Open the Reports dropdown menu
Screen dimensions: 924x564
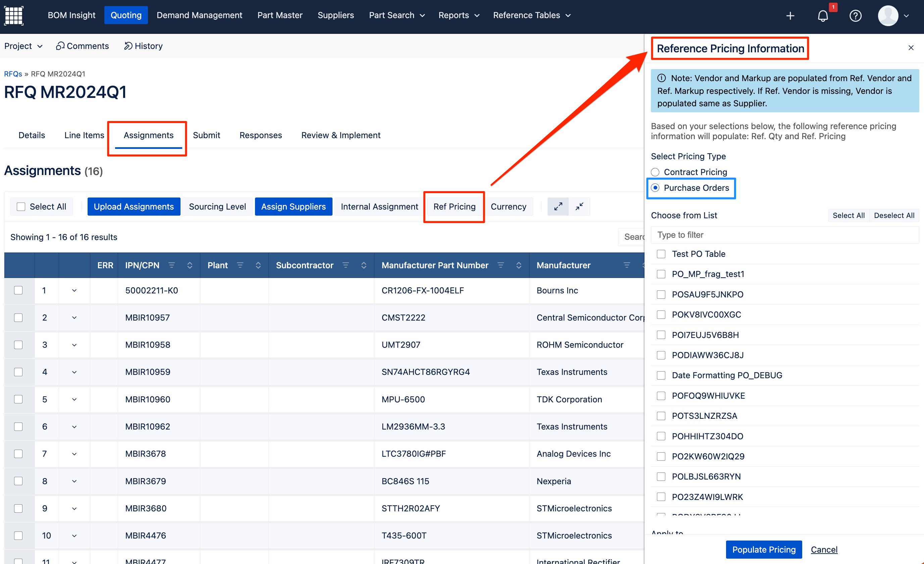(459, 15)
